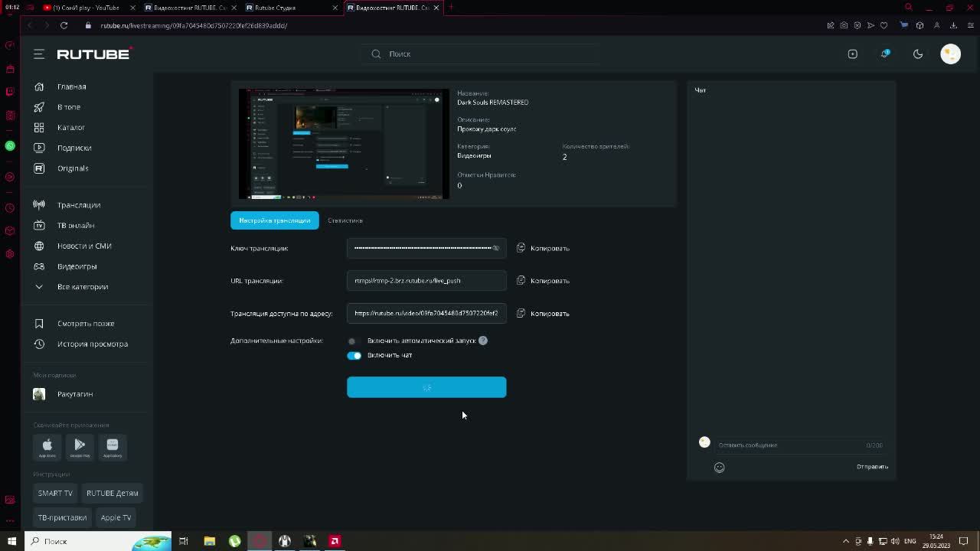Image resolution: width=980 pixels, height=551 pixels.
Task: Expand Все категории list
Action: (82, 287)
